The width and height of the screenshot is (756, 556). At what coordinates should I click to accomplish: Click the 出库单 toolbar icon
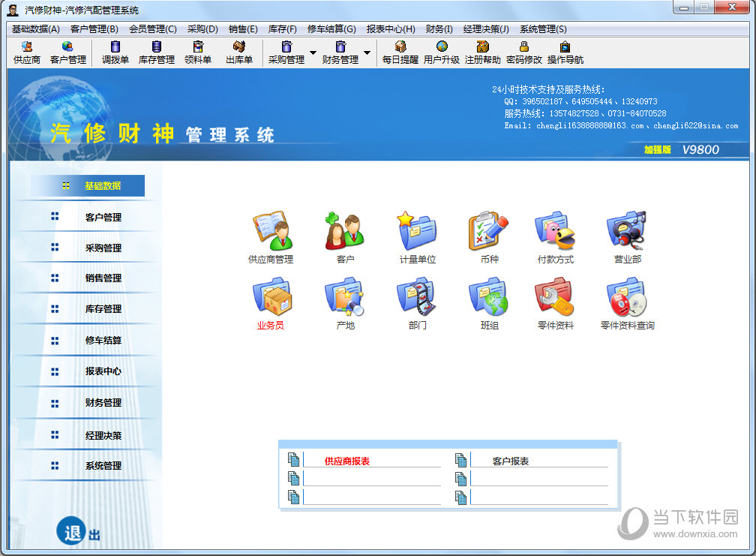239,53
